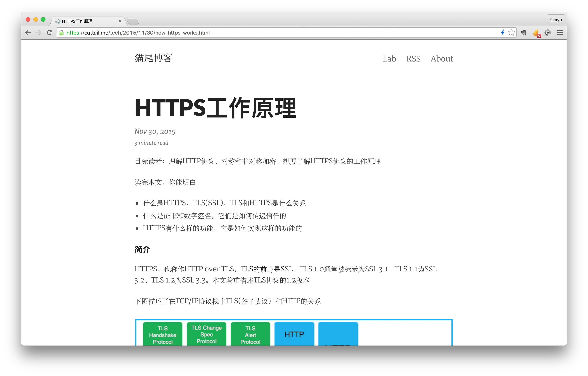The image size is (588, 376).
Task: Go to 猫尾博客 blog home
Action: (153, 58)
